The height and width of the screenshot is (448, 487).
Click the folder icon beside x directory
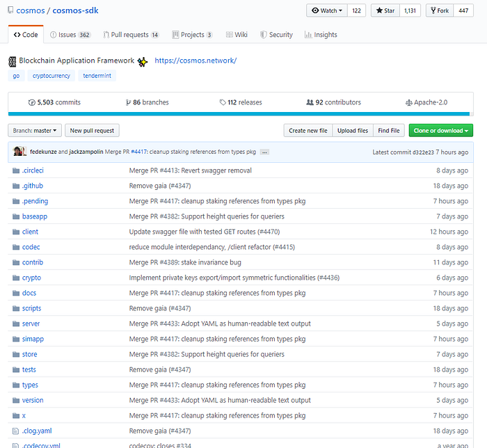point(16,415)
